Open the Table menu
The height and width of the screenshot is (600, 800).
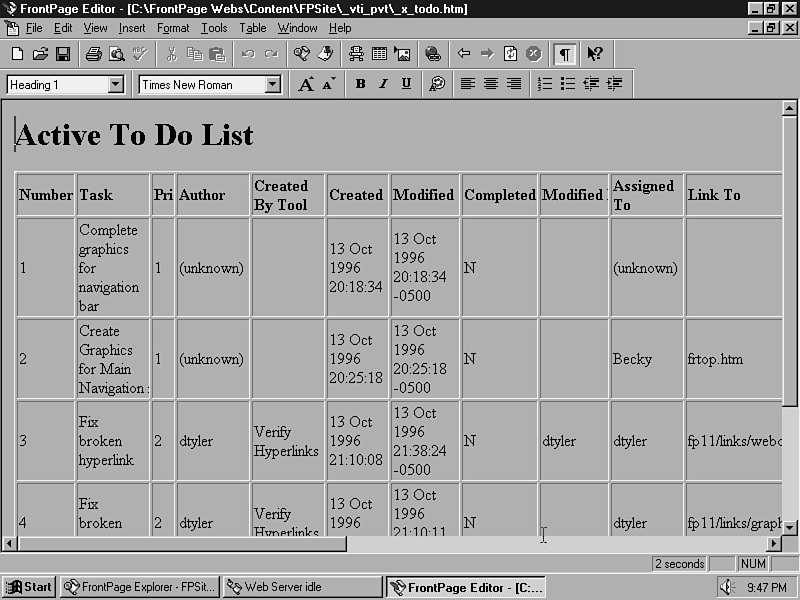(x=253, y=28)
